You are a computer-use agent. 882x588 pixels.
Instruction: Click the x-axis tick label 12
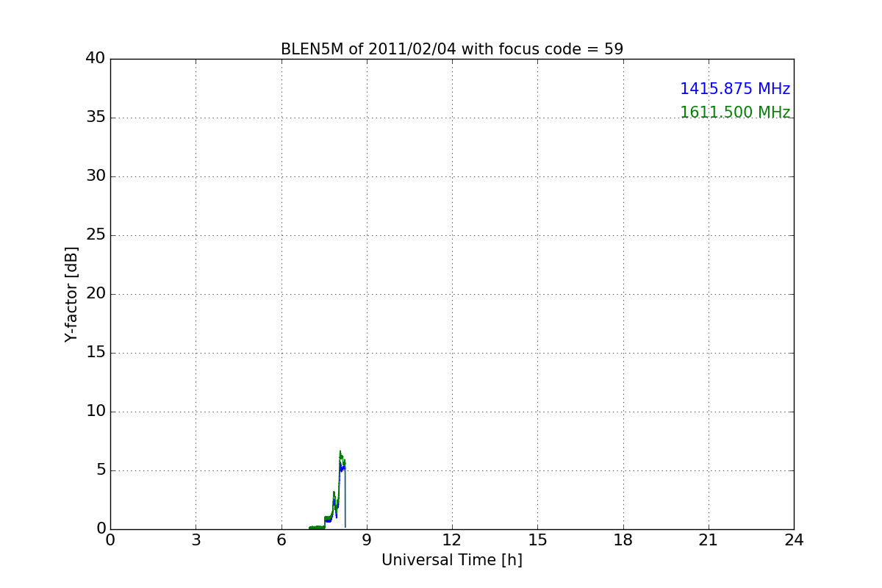452,540
